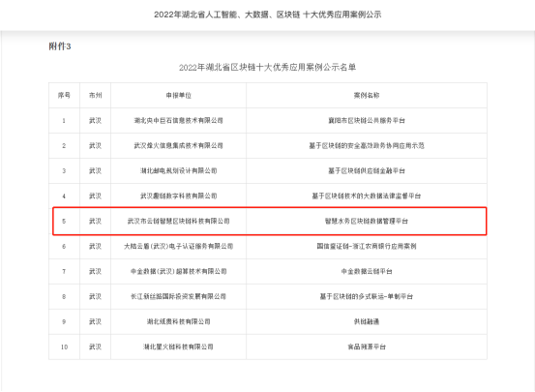Select 武汉趣链数字科技有限公司 cell

[178, 196]
